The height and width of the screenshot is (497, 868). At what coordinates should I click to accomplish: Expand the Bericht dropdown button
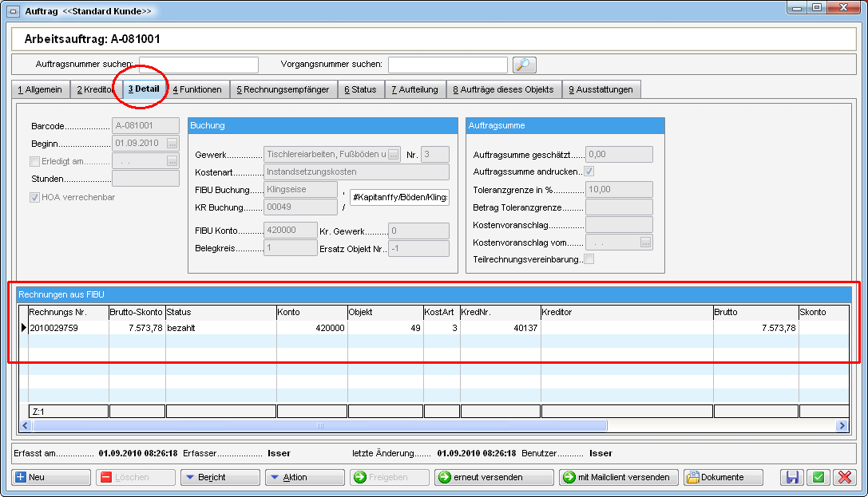click(220, 477)
